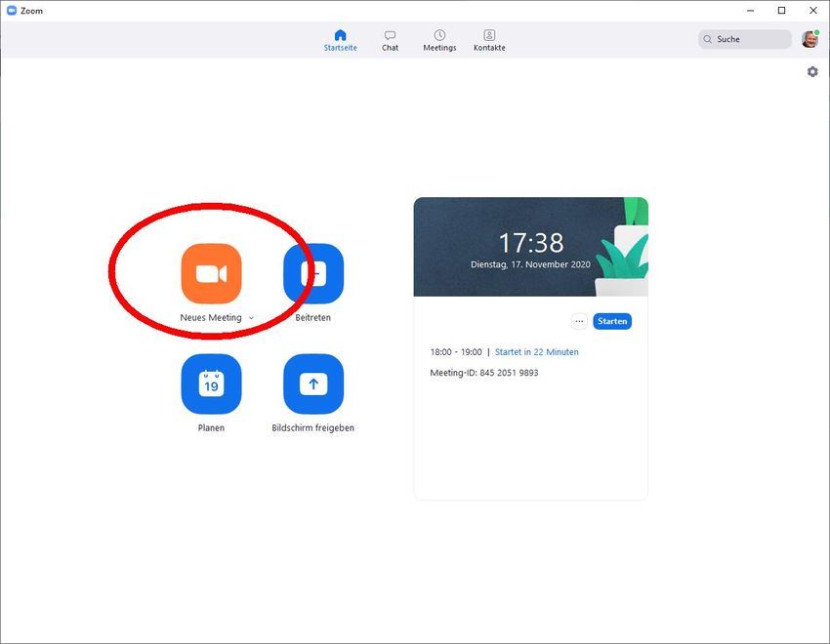Maximize the Zoom window

click(782, 11)
